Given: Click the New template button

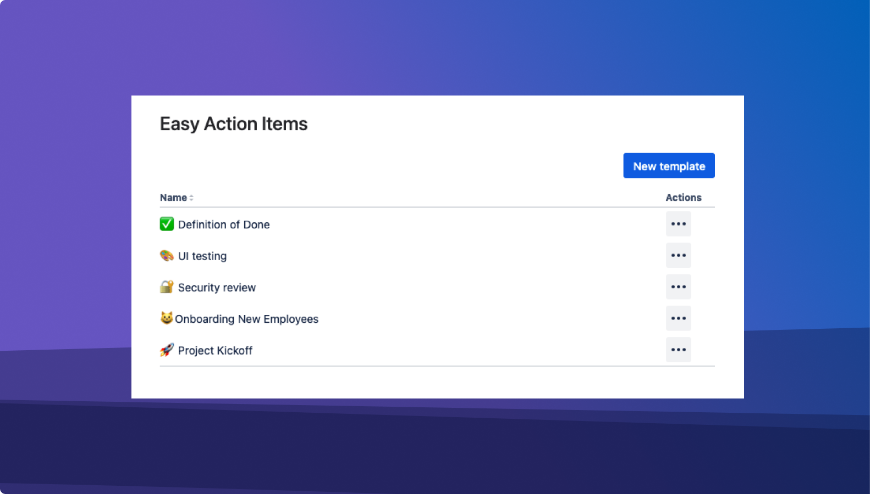Looking at the screenshot, I should pyautogui.click(x=668, y=166).
